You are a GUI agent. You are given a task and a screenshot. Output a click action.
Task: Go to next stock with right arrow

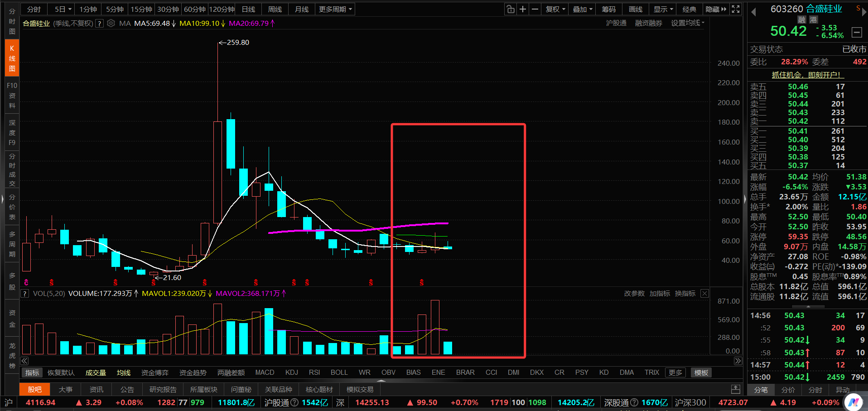(x=864, y=12)
